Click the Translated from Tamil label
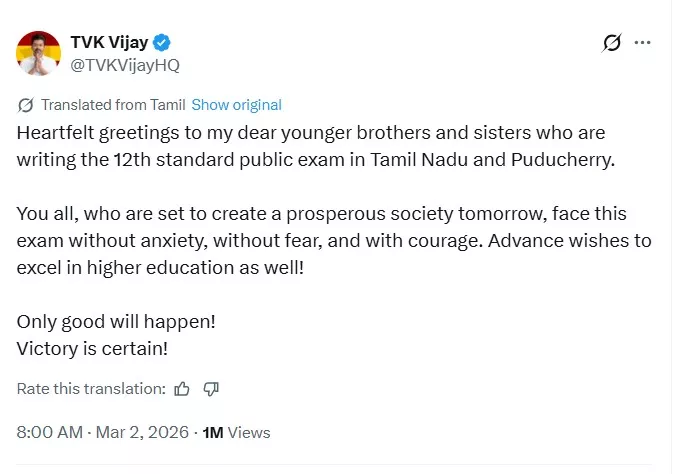 113,105
